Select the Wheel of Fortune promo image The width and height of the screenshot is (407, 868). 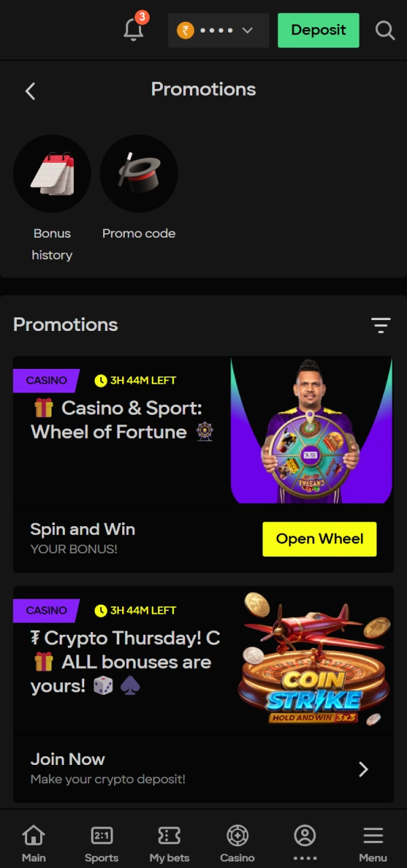click(311, 430)
